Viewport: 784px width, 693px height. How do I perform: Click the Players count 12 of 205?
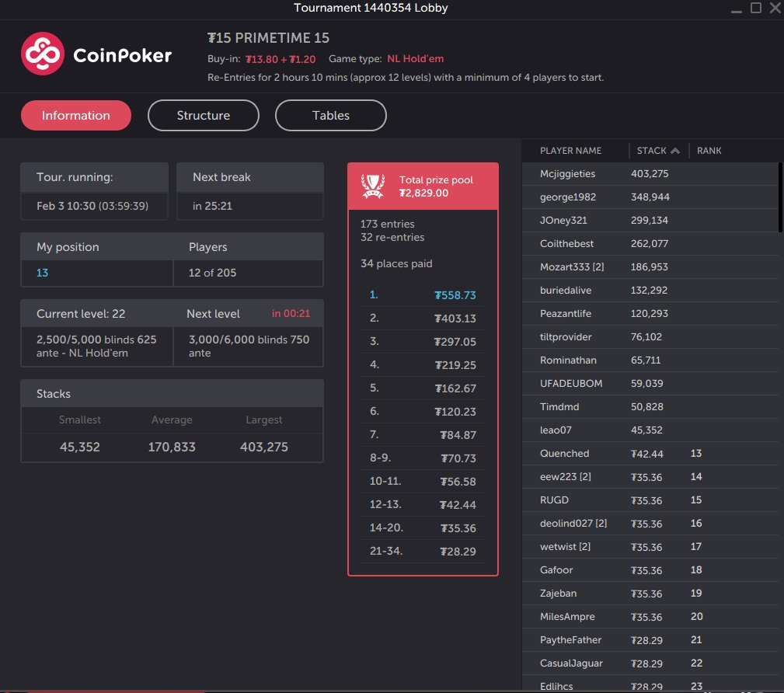pos(212,273)
